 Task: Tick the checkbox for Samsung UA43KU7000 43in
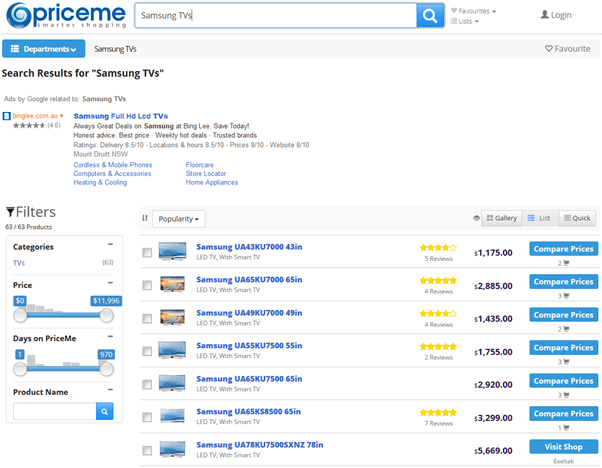147,252
